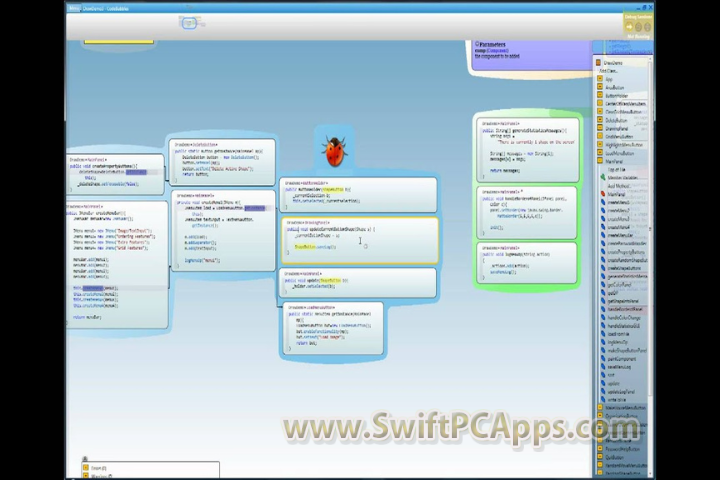Click the DeleteButton getInstance code bubble
Viewport: 720px width, 480px height.
(222, 162)
